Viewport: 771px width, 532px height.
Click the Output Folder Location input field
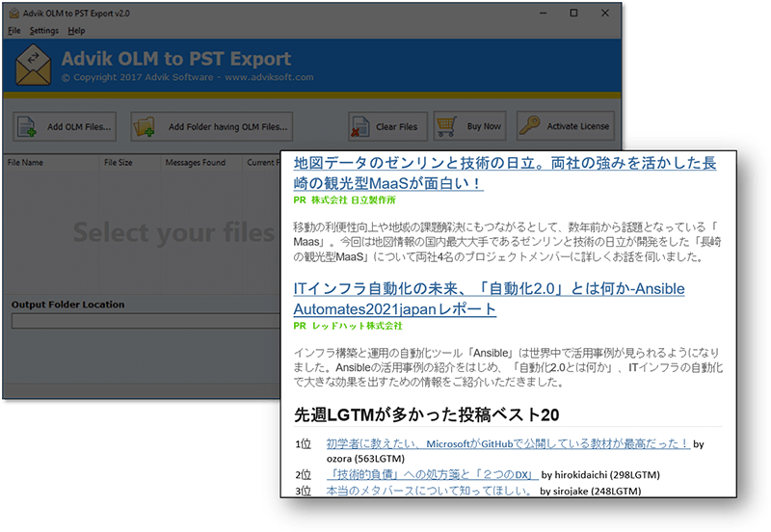pyautogui.click(x=146, y=321)
